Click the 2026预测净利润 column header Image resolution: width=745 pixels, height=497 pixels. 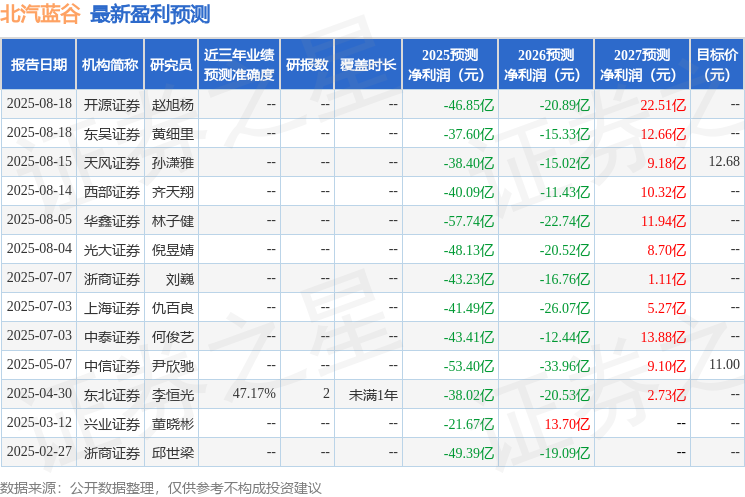tap(546, 65)
